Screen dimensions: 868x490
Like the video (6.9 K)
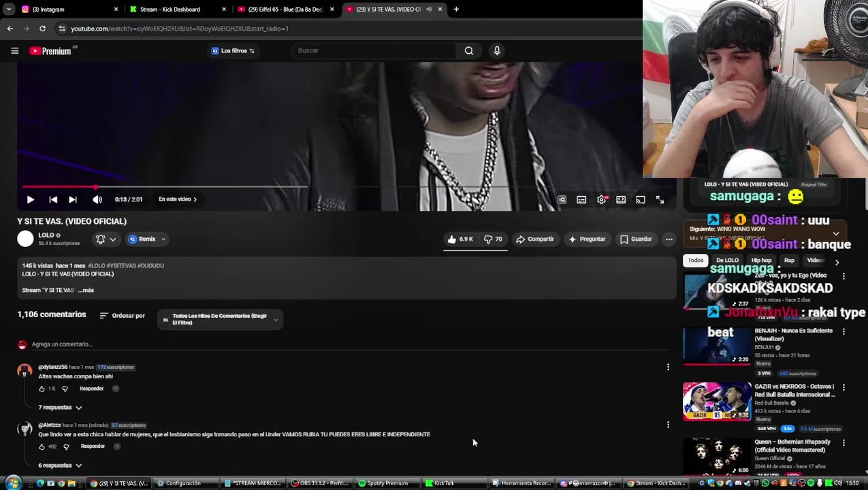460,239
